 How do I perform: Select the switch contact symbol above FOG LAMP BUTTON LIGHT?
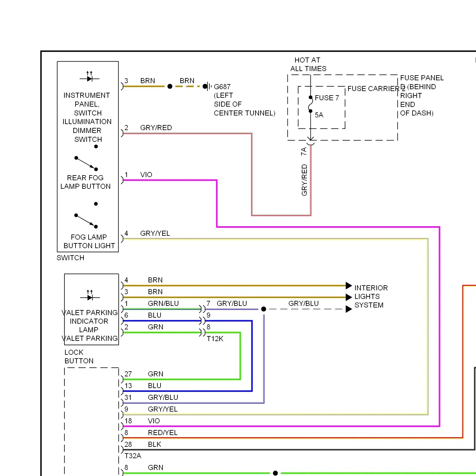click(x=86, y=215)
